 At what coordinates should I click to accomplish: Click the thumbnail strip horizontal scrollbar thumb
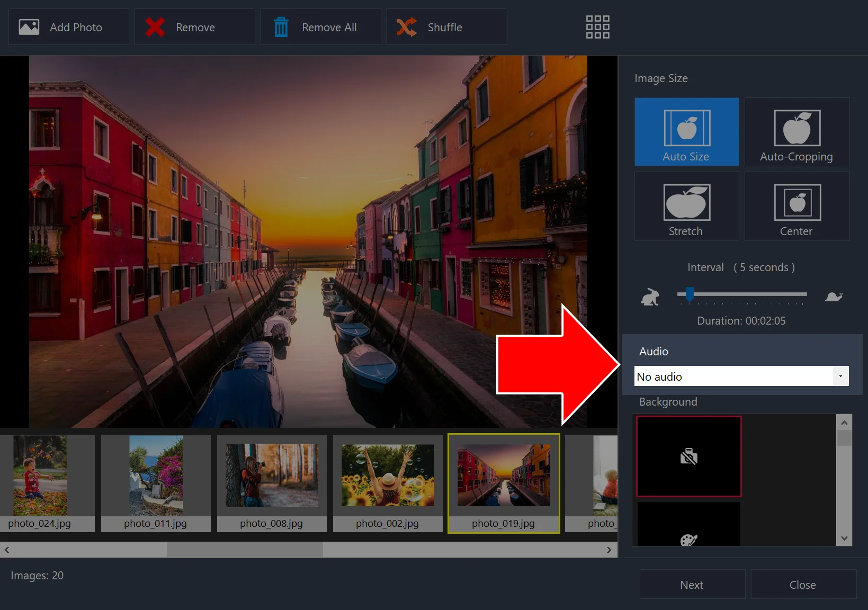(x=245, y=550)
